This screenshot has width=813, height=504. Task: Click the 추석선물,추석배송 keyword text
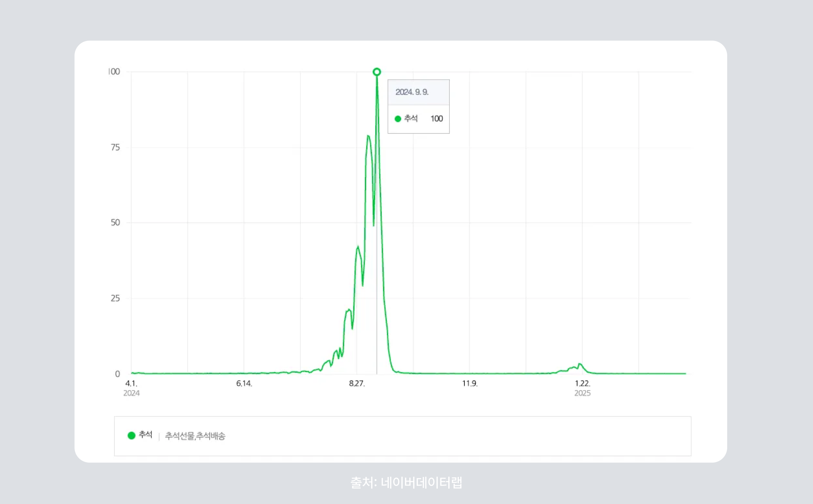tap(195, 436)
